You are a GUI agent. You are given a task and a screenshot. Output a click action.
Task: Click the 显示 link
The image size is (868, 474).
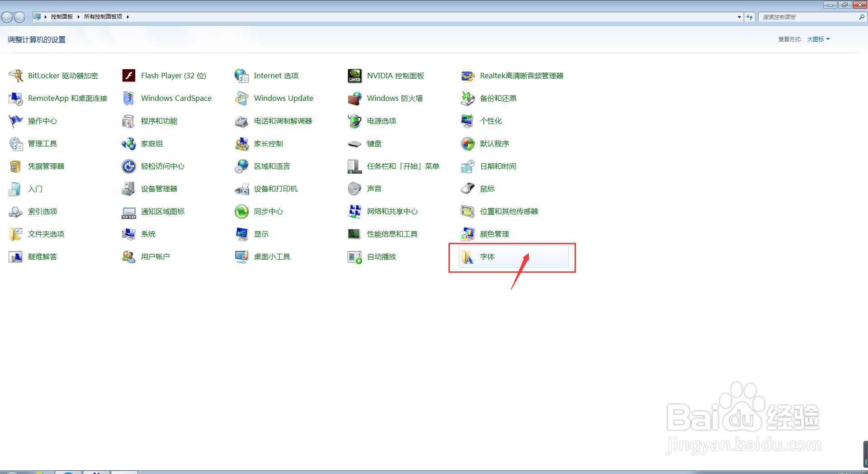[261, 234]
